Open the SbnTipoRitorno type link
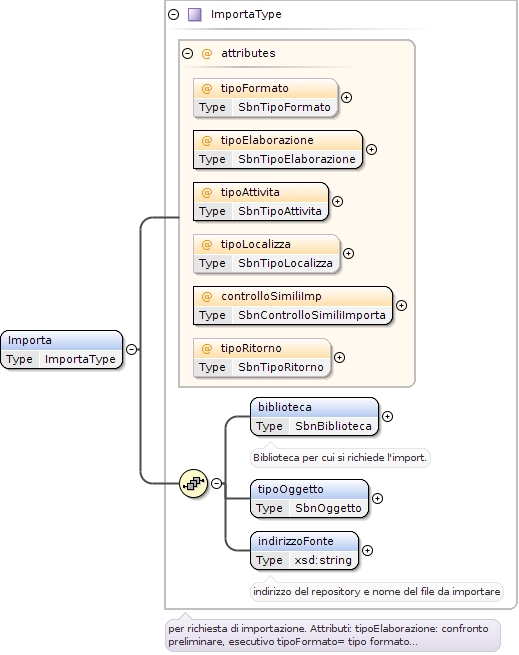 click(281, 367)
